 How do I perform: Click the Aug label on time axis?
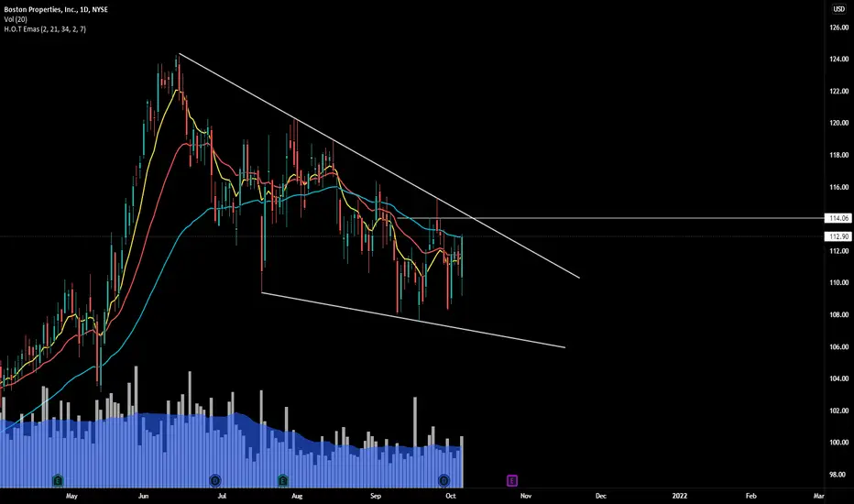(297, 496)
